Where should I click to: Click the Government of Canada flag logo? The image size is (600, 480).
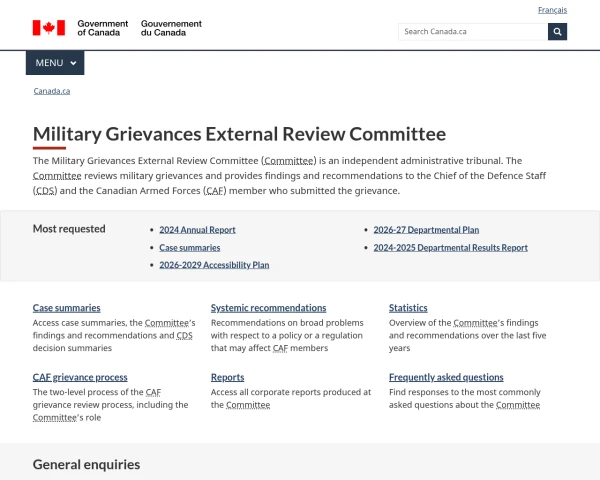tap(48, 28)
